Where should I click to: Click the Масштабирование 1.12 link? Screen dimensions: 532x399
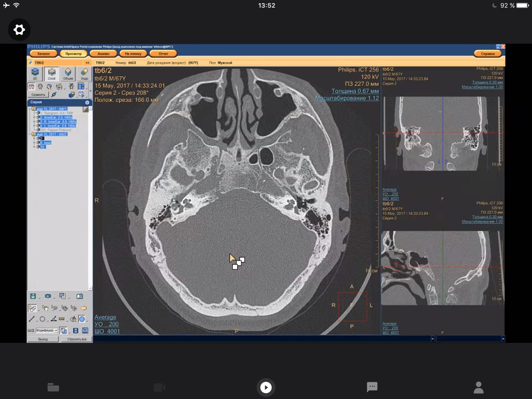(x=347, y=98)
